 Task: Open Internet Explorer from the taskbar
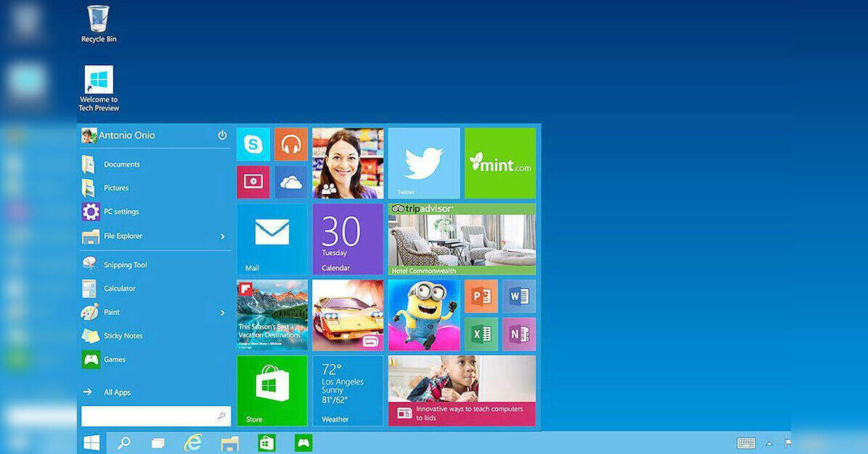[x=193, y=443]
